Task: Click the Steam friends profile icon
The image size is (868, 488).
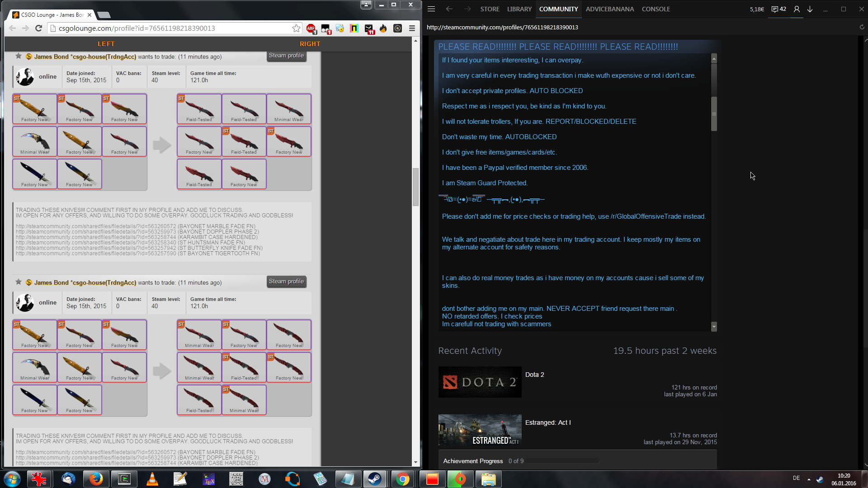Action: [797, 9]
